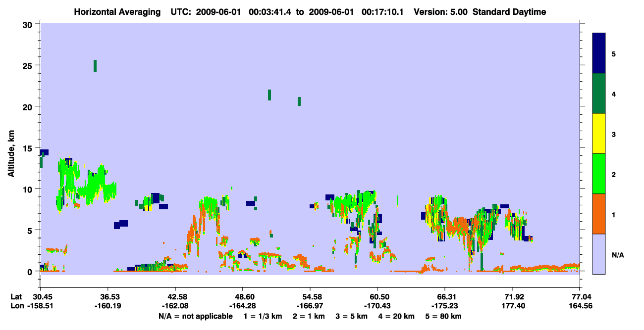The height and width of the screenshot is (330, 644).
Task: Click the dark blue level 5 legend swatch
Action: coord(599,53)
